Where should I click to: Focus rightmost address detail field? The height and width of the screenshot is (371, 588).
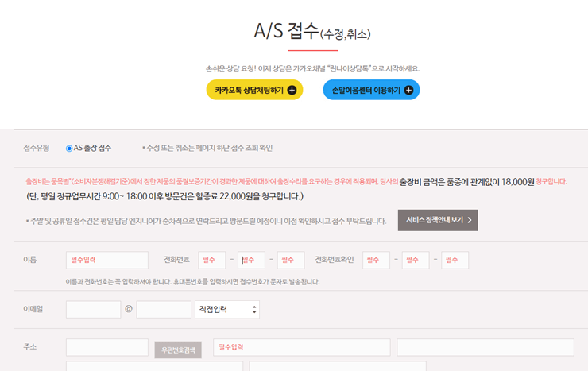coord(485,347)
